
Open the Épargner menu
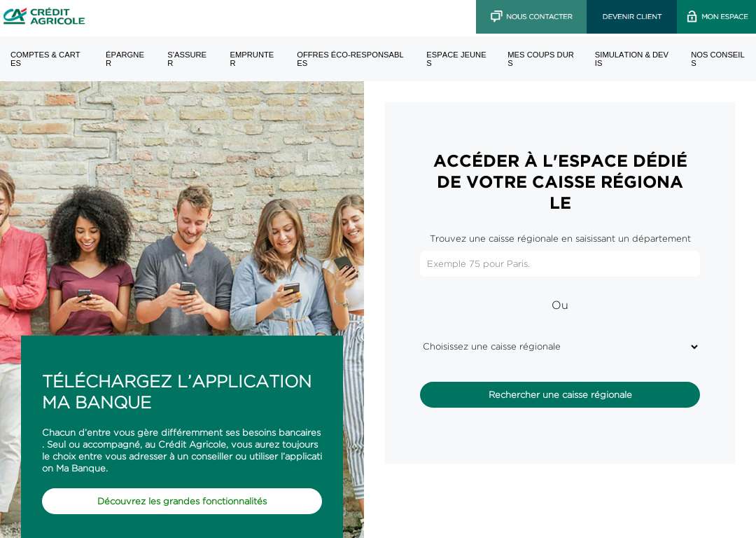tap(125, 59)
